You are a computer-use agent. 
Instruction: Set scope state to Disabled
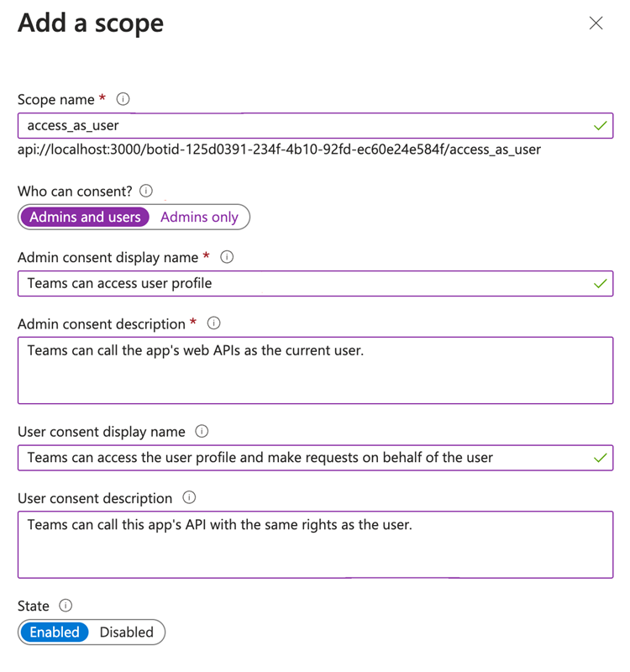(x=127, y=632)
